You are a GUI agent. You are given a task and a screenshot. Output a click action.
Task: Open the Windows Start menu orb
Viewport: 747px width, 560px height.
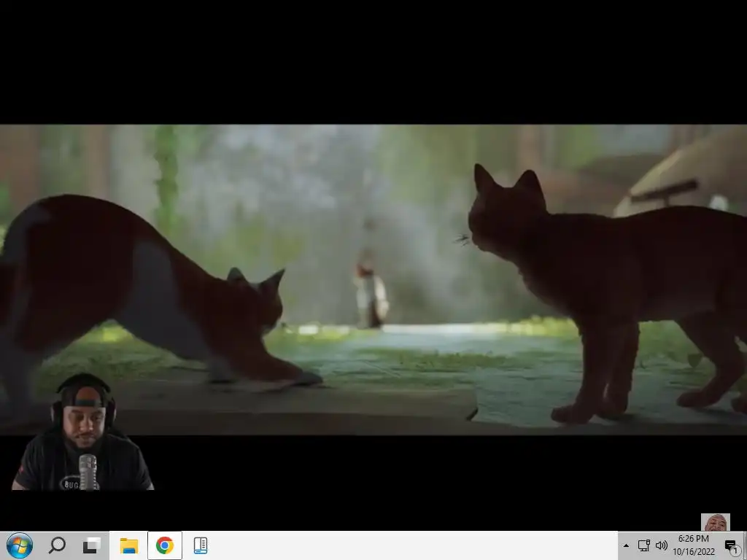20,545
